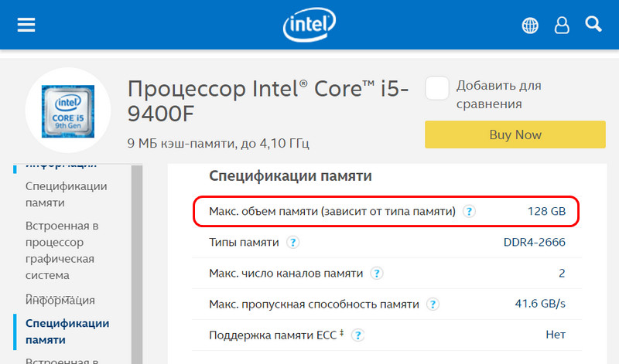619x364 pixels.
Task: Click the Добавить для сравнения label text
Action: tap(498, 94)
